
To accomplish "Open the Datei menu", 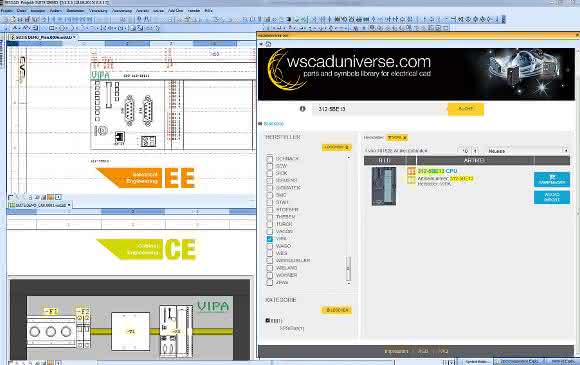I will point(21,11).
